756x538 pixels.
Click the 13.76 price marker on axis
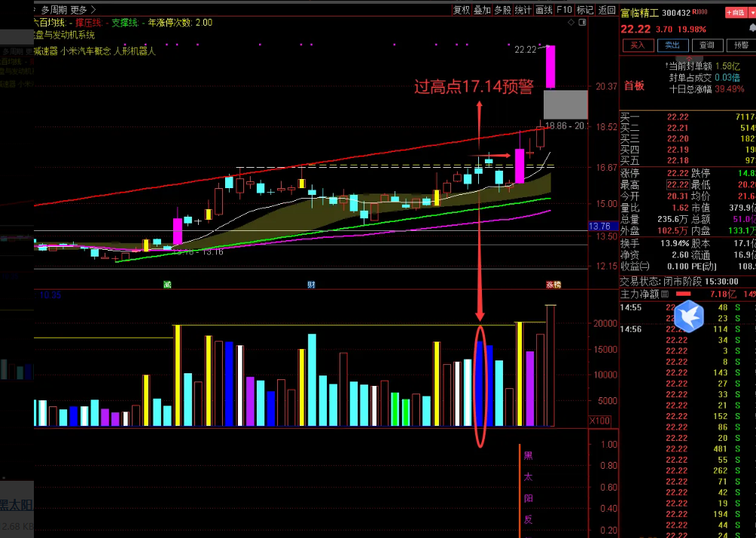(x=599, y=226)
